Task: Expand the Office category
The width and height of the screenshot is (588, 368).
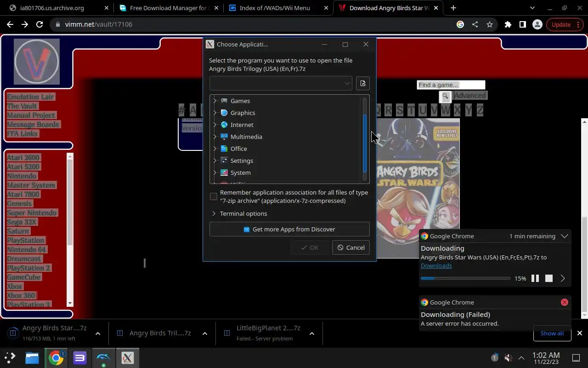Action: pos(215,149)
